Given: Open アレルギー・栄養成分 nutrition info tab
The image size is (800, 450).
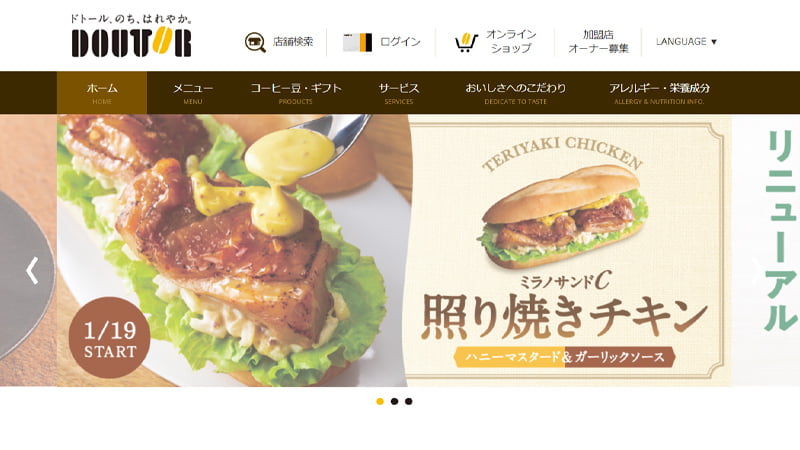Looking at the screenshot, I should pos(659,93).
